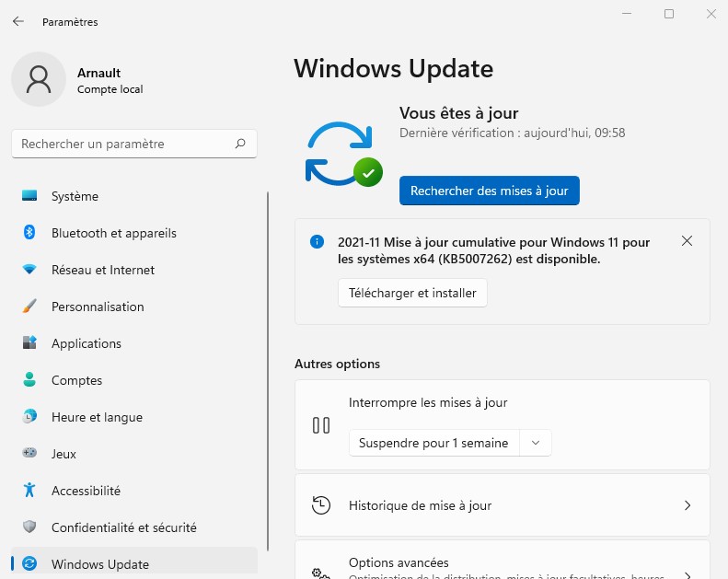Click the Personnalisation paintbrush icon

tap(29, 307)
